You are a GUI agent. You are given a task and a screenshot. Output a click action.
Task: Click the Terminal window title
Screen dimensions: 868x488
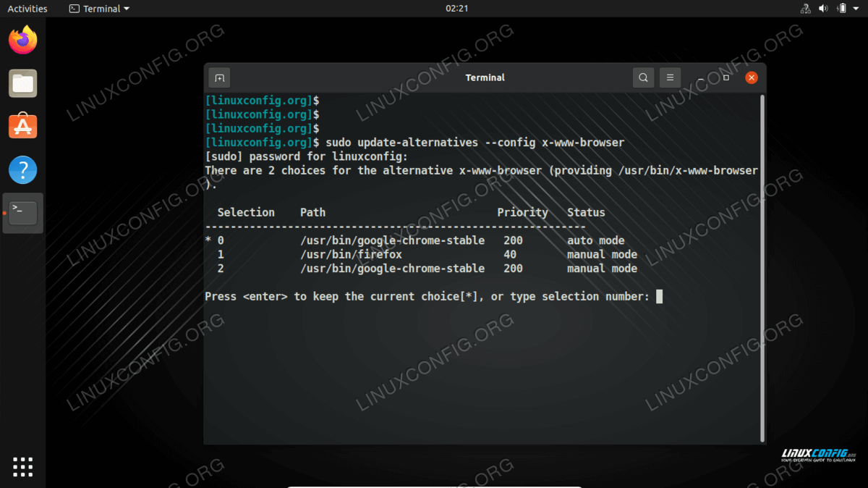[485, 77]
